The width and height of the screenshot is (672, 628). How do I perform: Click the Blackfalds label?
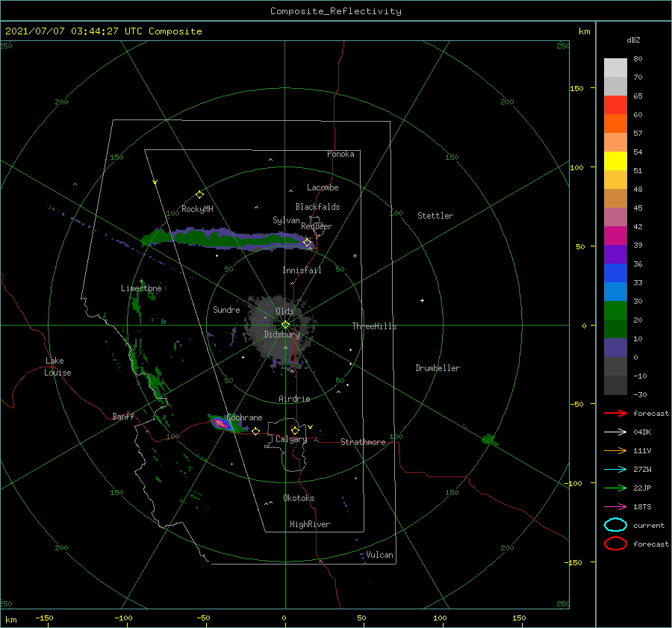tap(317, 207)
